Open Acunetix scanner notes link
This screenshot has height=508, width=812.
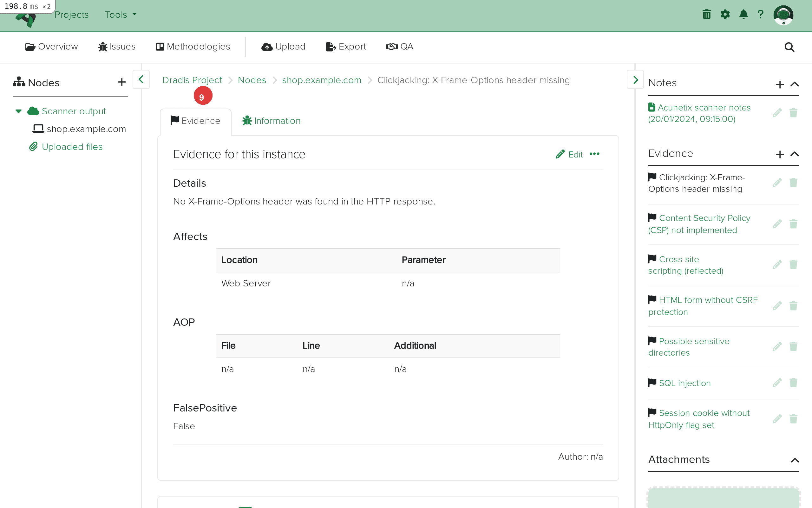tap(699, 113)
